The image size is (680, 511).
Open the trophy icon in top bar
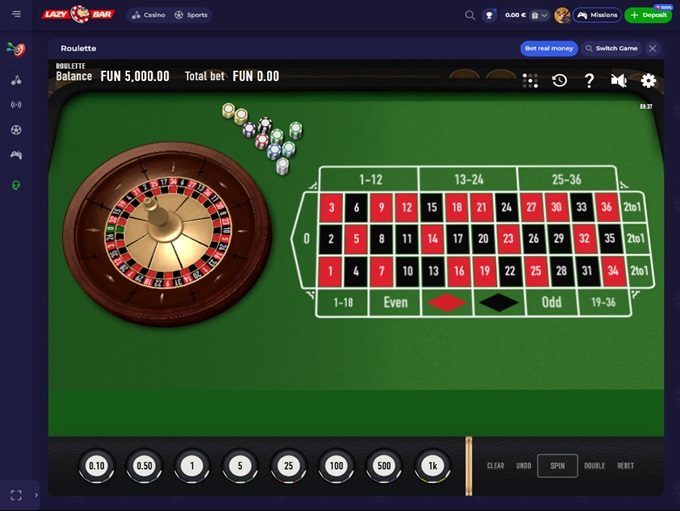tap(489, 15)
